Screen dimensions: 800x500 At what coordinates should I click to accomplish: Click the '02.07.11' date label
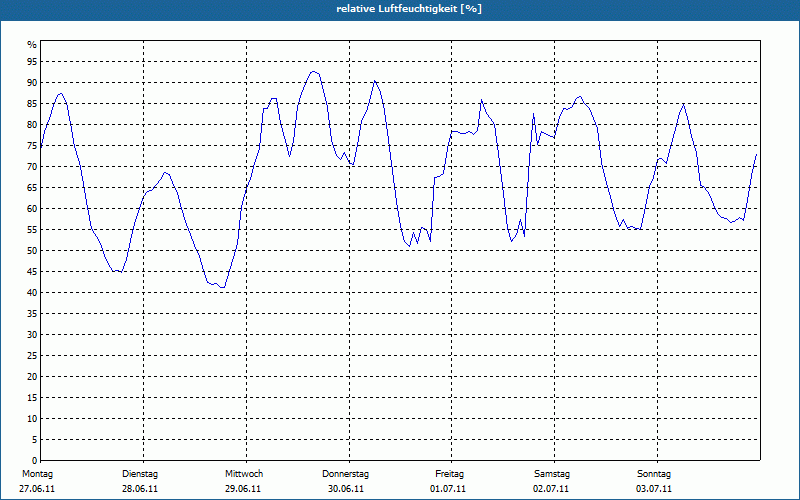point(551,489)
